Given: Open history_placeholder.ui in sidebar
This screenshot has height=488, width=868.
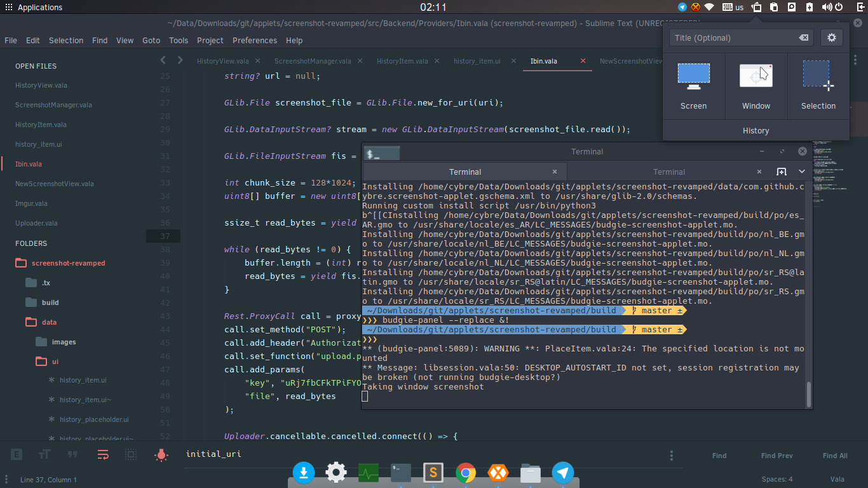Looking at the screenshot, I should pyautogui.click(x=94, y=419).
